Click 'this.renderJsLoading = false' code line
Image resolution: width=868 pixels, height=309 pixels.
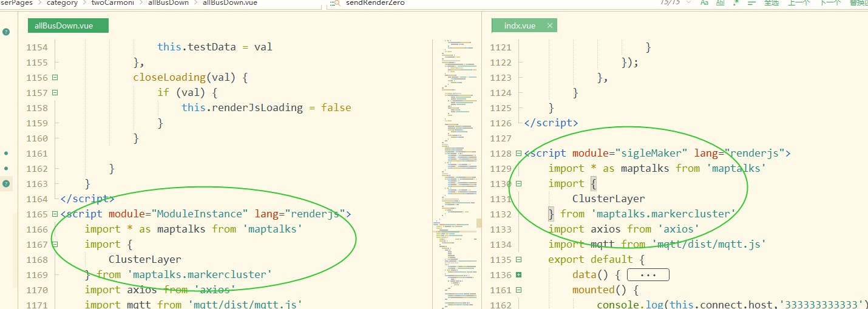[266, 107]
